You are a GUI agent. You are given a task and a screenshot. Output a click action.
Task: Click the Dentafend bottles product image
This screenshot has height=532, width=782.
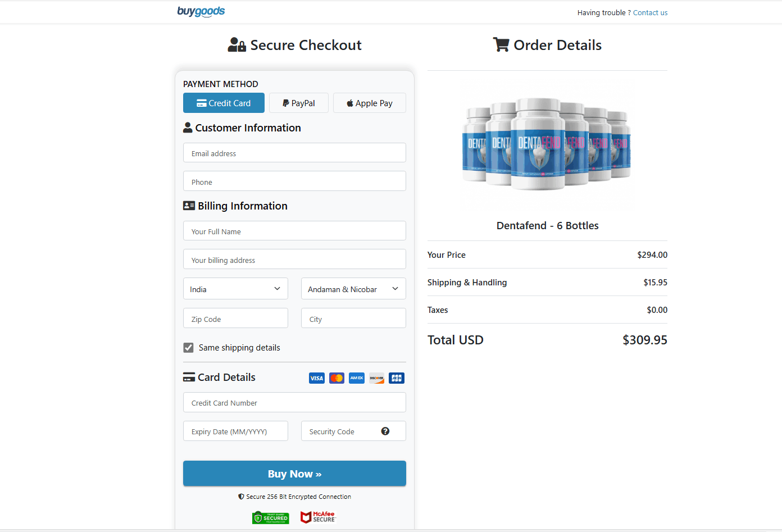[x=547, y=146]
